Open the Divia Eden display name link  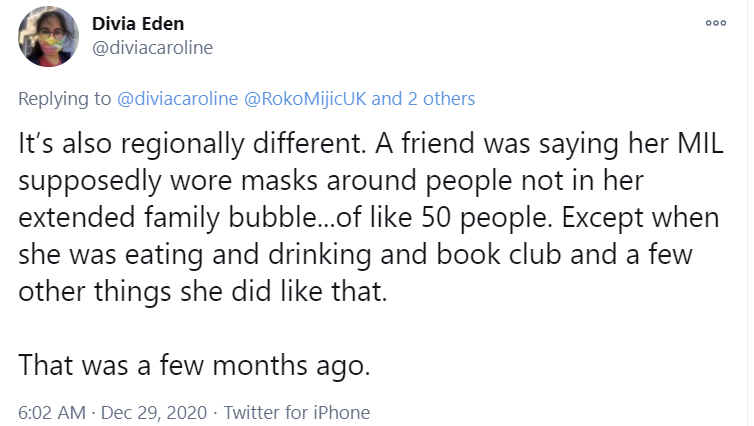tap(137, 24)
